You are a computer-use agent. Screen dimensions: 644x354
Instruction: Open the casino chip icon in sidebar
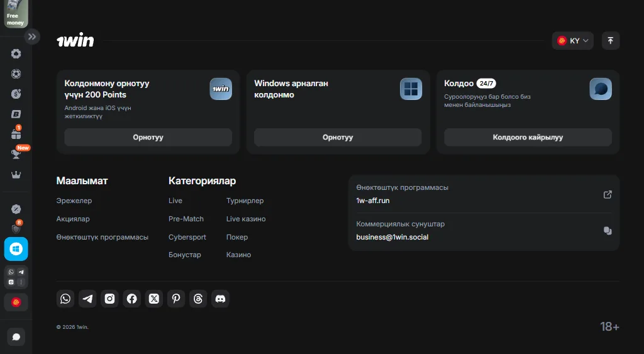point(16,54)
